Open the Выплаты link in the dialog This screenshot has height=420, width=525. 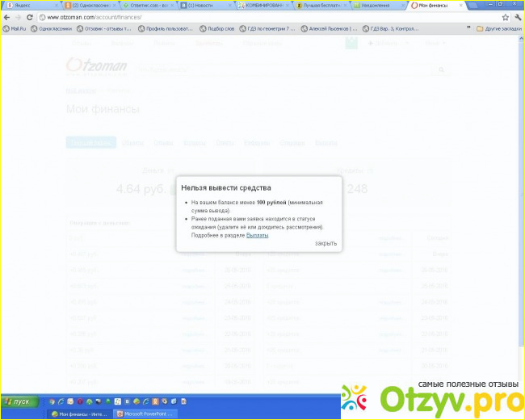258,235
